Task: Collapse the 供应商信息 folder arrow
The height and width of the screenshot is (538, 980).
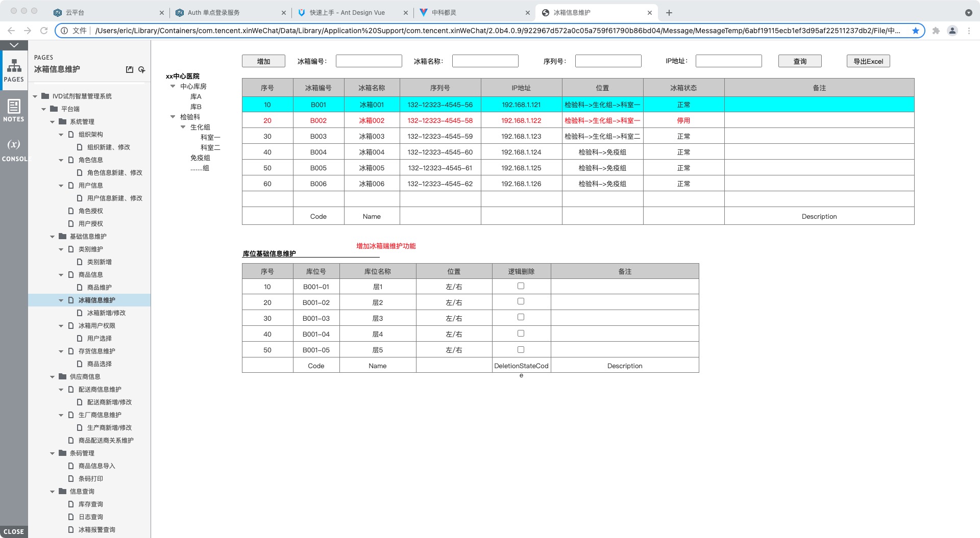Action: [x=53, y=377]
